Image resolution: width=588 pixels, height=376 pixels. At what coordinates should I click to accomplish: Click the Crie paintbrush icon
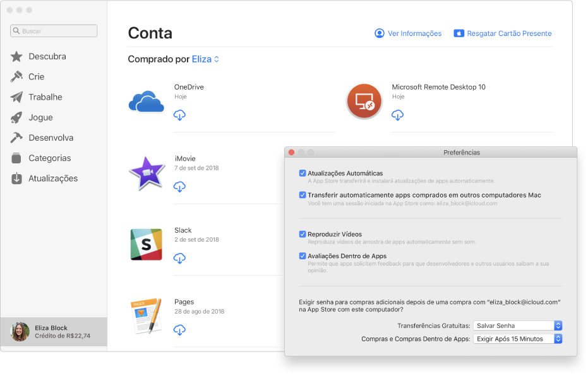pos(16,77)
